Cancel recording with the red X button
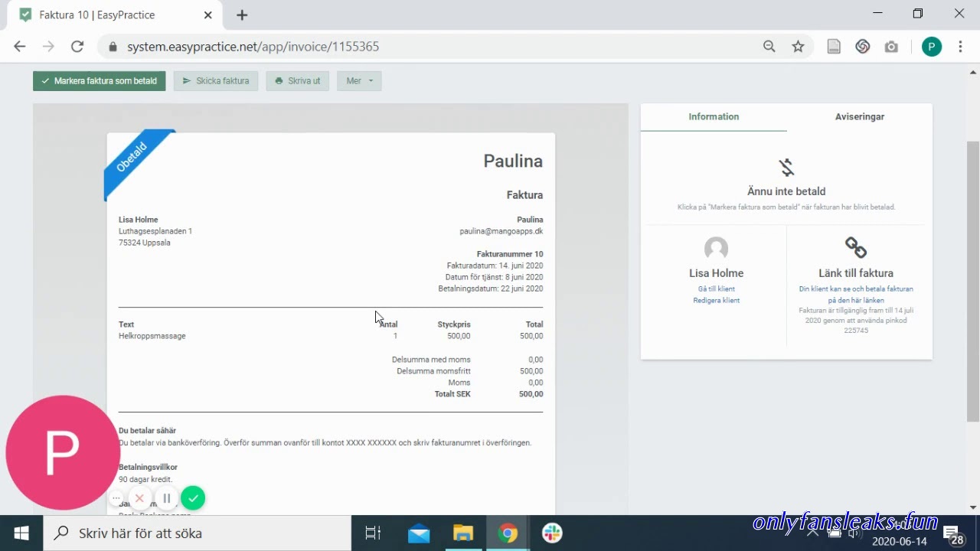 coord(139,498)
